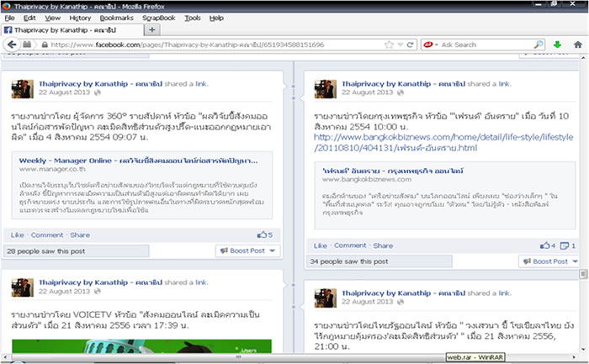
Task: Open VOICETV post video thumbnail
Action: 141,346
